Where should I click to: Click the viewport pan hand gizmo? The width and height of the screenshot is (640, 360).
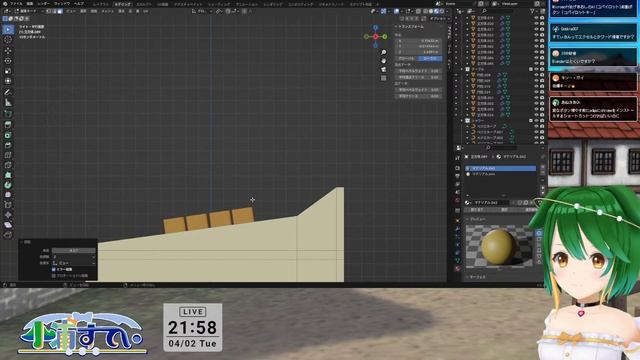click(x=384, y=61)
